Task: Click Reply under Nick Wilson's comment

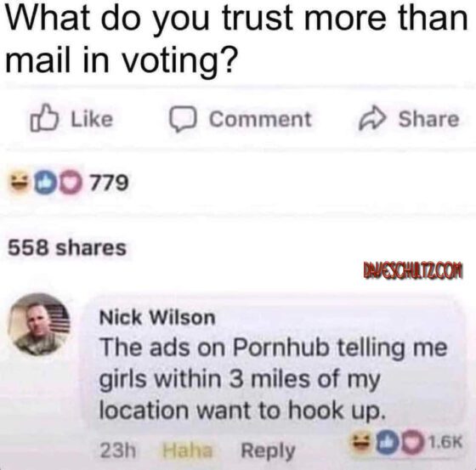Action: tap(268, 451)
